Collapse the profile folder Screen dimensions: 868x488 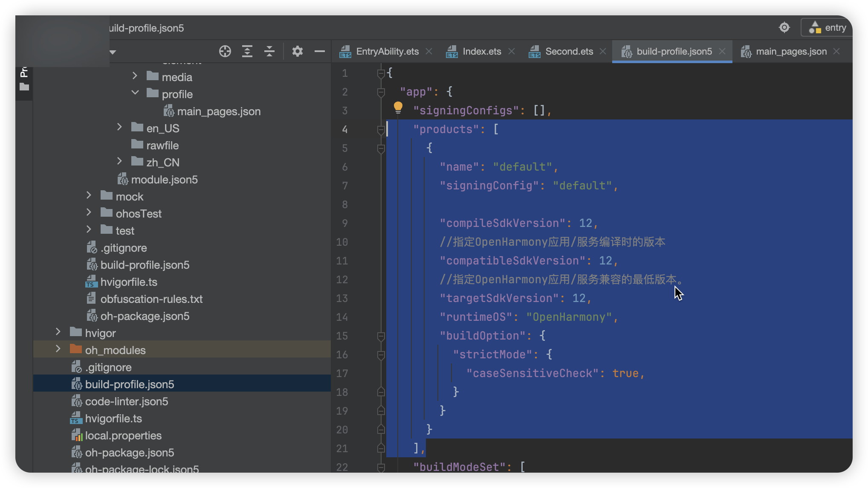click(x=135, y=93)
